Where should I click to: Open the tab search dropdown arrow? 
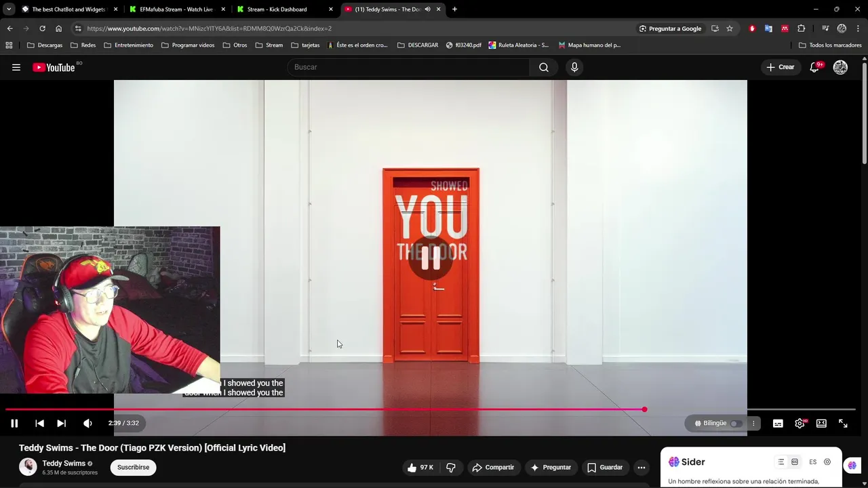[x=9, y=9]
